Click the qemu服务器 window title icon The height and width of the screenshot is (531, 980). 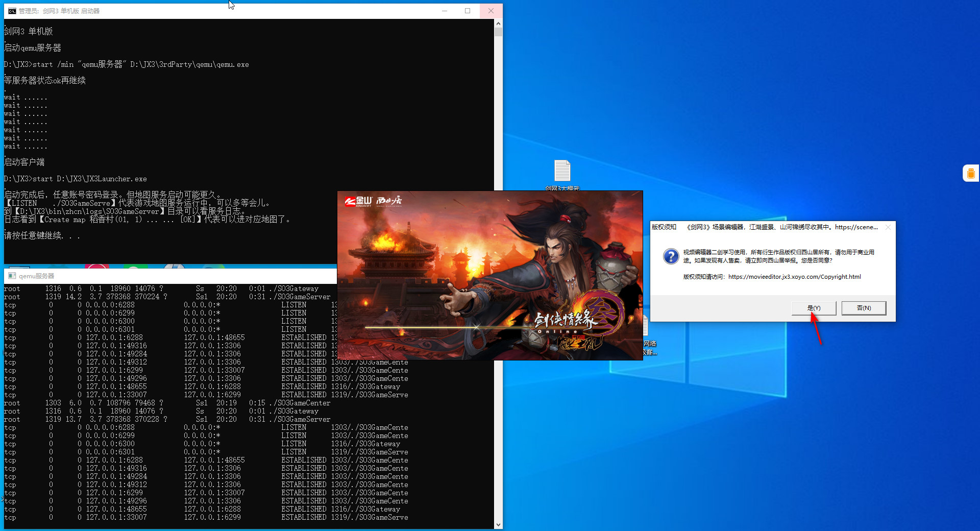(x=12, y=276)
